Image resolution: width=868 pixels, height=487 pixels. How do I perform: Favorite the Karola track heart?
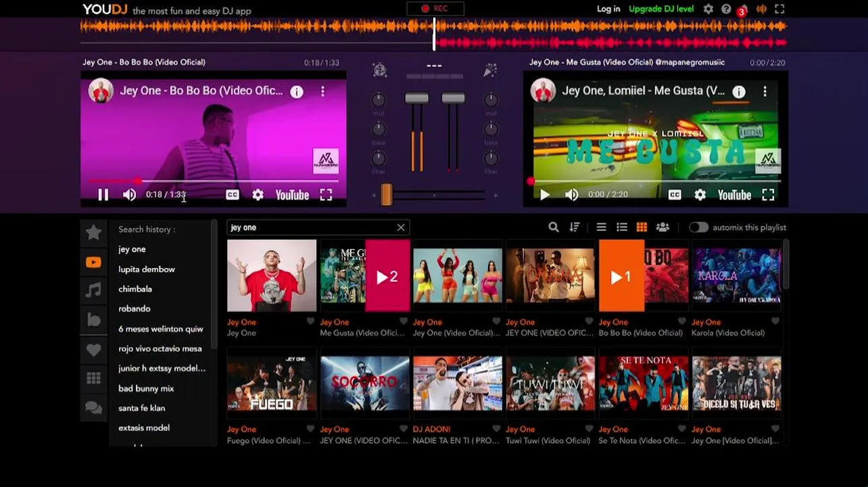point(775,321)
